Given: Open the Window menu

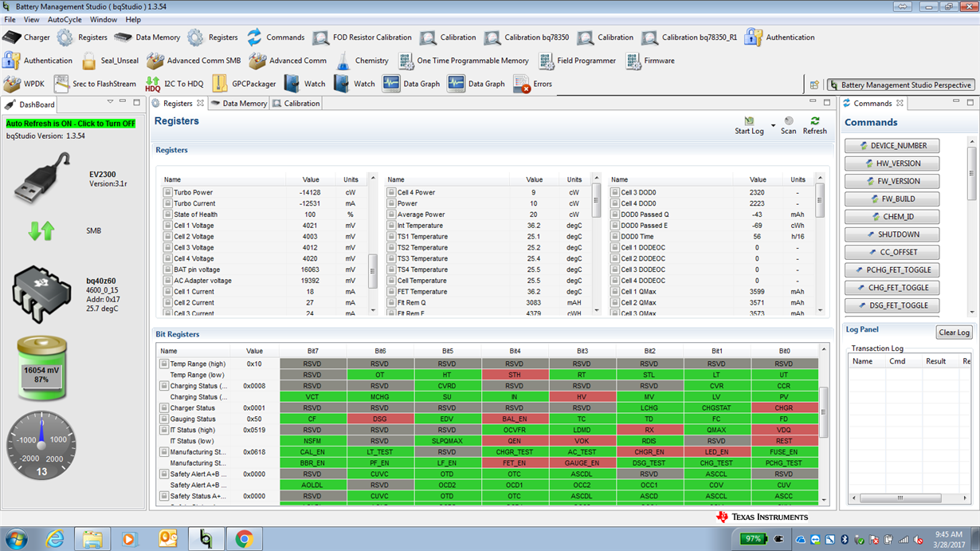Looking at the screenshot, I should pyautogui.click(x=104, y=19).
